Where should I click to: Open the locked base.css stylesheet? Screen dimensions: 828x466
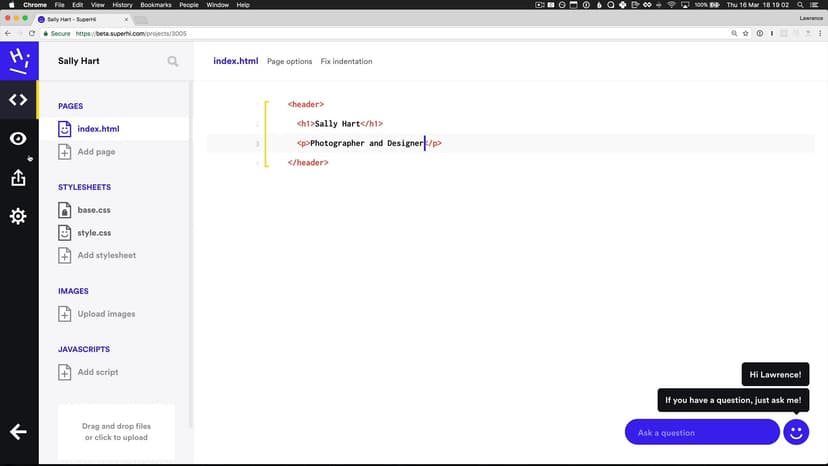[94, 210]
